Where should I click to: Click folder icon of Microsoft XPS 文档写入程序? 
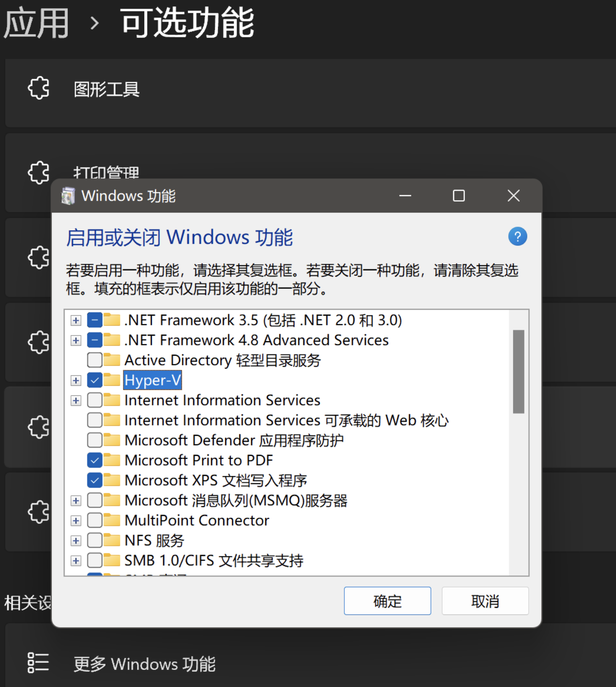(x=112, y=480)
